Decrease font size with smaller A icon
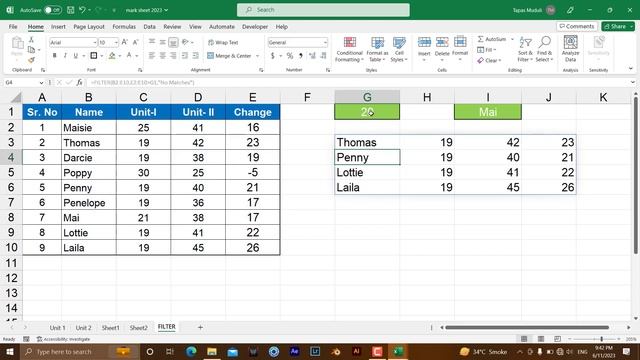The height and width of the screenshot is (360, 640). coord(136,42)
